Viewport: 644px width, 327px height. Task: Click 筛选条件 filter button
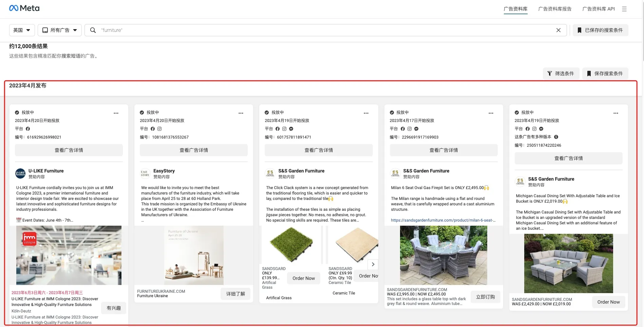coord(561,74)
